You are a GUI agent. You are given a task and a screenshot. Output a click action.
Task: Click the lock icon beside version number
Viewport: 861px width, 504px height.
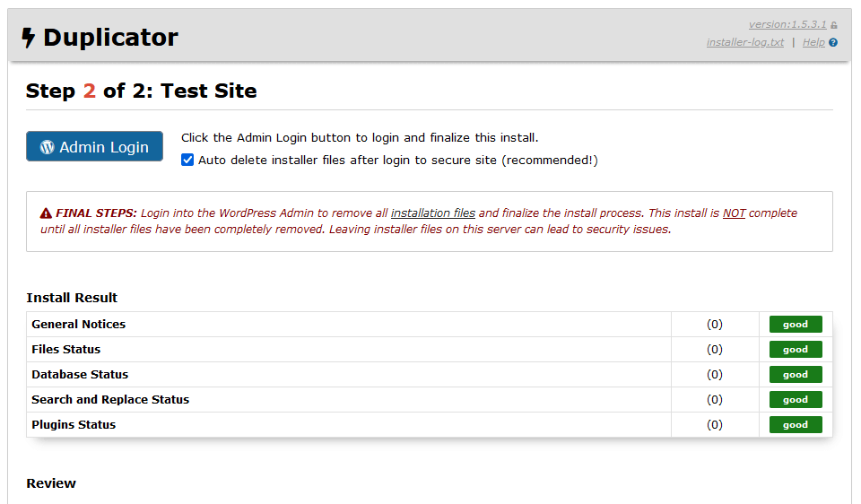point(834,25)
